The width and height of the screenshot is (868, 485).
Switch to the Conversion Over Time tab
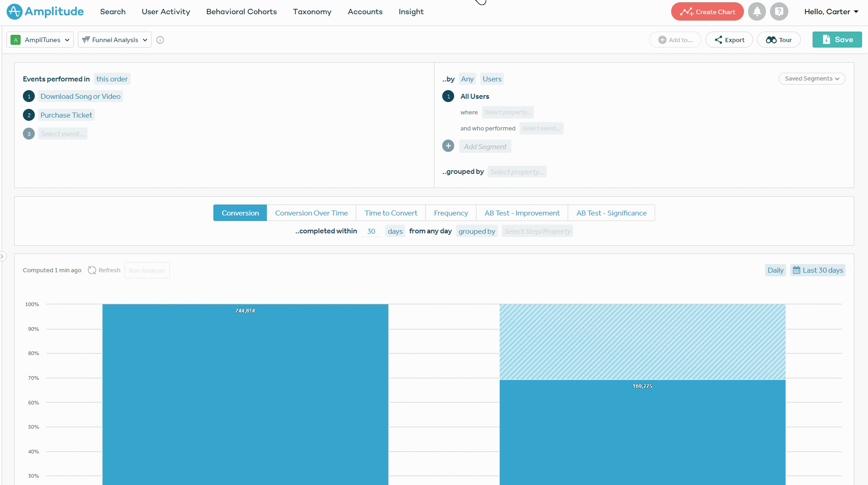click(311, 213)
